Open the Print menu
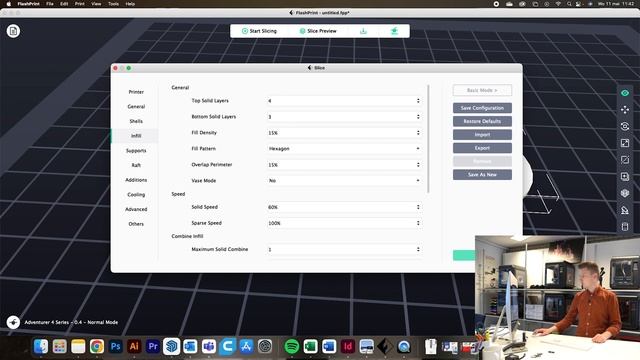The image size is (640, 360). click(x=80, y=4)
